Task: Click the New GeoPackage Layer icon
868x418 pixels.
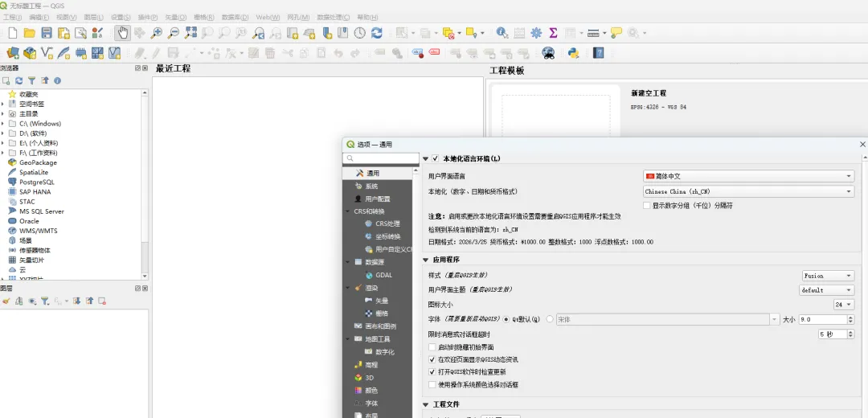Action: (30, 53)
